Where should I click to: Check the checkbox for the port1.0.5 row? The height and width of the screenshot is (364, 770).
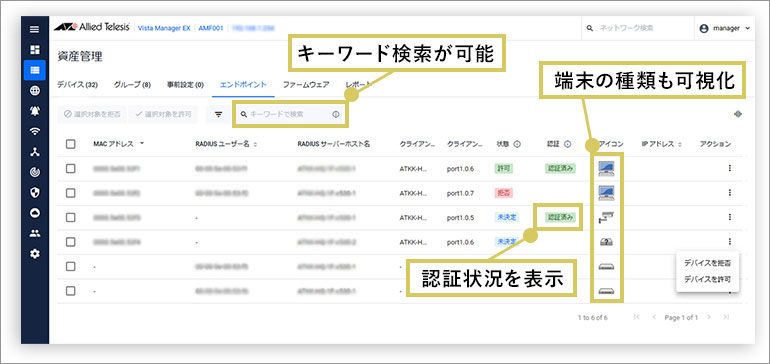pyautogui.click(x=71, y=218)
